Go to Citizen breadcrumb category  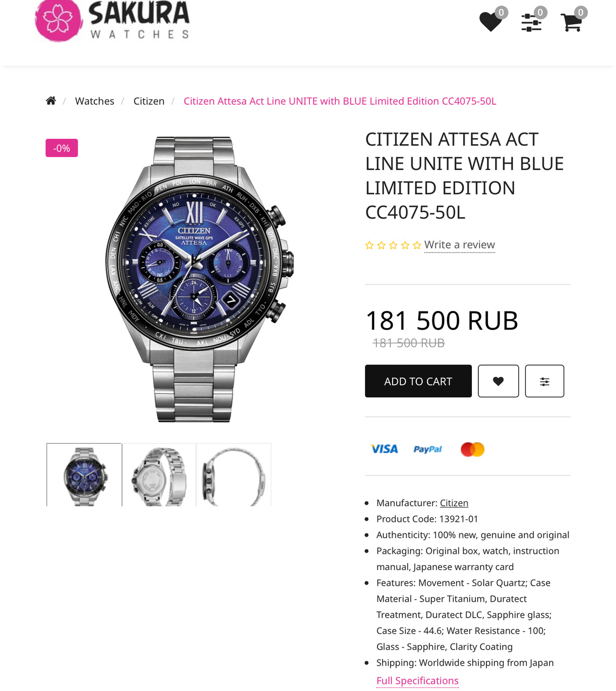tap(149, 101)
